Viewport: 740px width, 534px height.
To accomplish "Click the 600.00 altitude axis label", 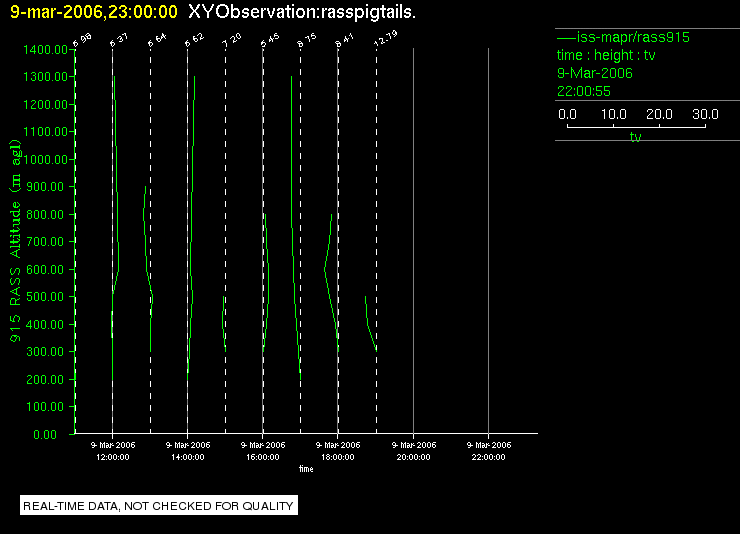I will (x=45, y=269).
